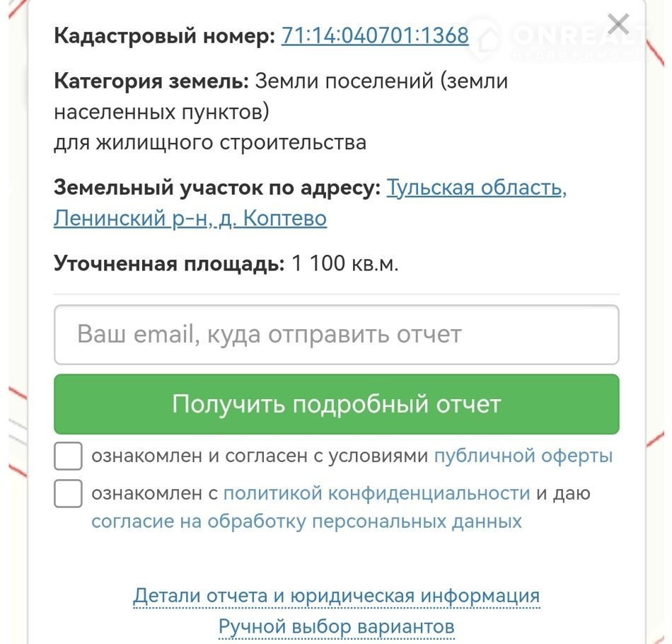Click the Категория земель label
This screenshot has width=672, height=644.
pos(151,81)
